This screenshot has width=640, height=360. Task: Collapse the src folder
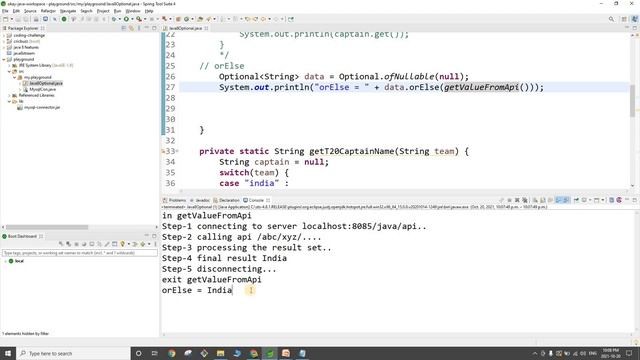pyautogui.click(x=9, y=71)
